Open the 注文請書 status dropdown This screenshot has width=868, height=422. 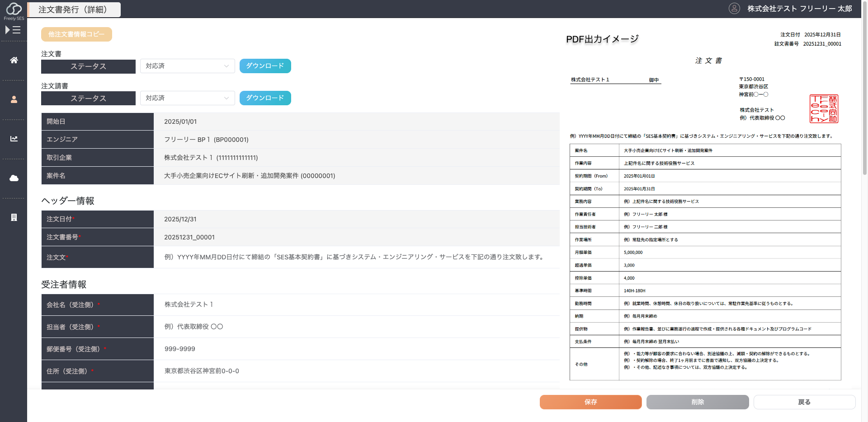(187, 98)
